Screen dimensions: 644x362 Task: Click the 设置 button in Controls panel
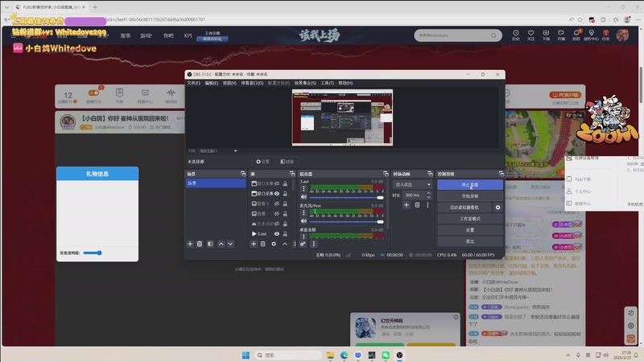pyautogui.click(x=470, y=230)
